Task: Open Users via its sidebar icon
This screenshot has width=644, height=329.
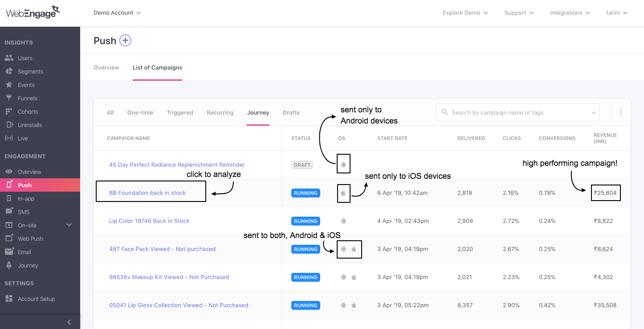Action: [x=8, y=58]
